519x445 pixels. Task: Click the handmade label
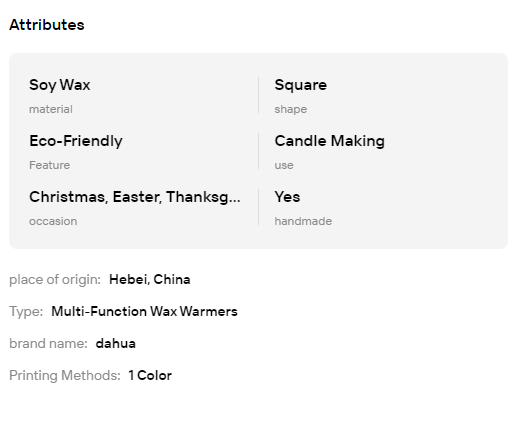tap(303, 221)
